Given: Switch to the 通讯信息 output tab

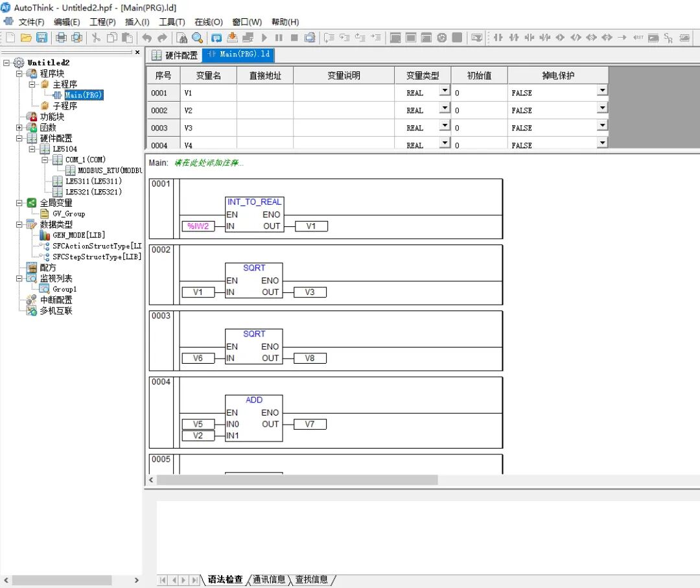Looking at the screenshot, I should click(269, 580).
